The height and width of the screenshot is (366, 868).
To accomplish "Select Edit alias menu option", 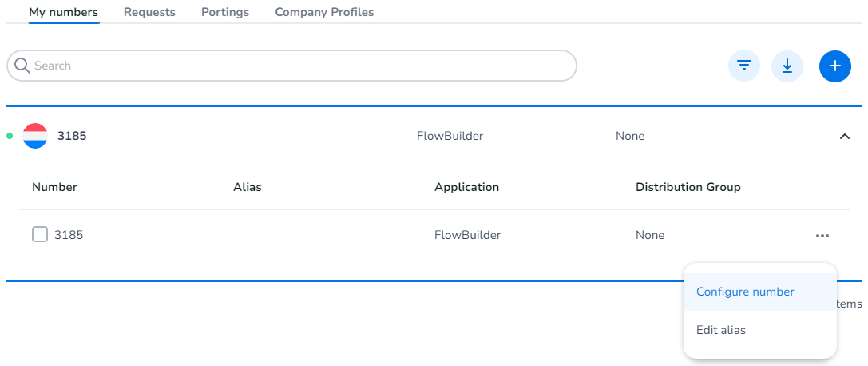I will tap(721, 330).
